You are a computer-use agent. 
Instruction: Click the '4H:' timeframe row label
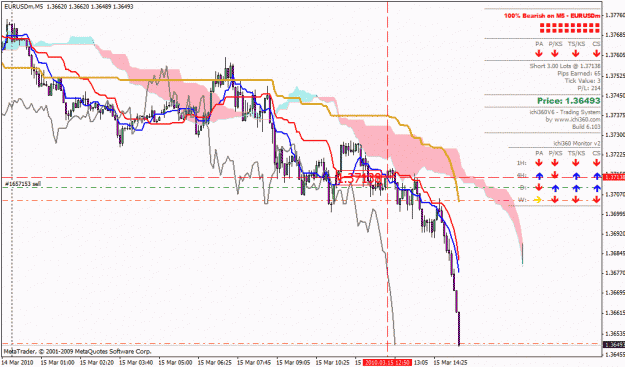[x=521, y=175]
